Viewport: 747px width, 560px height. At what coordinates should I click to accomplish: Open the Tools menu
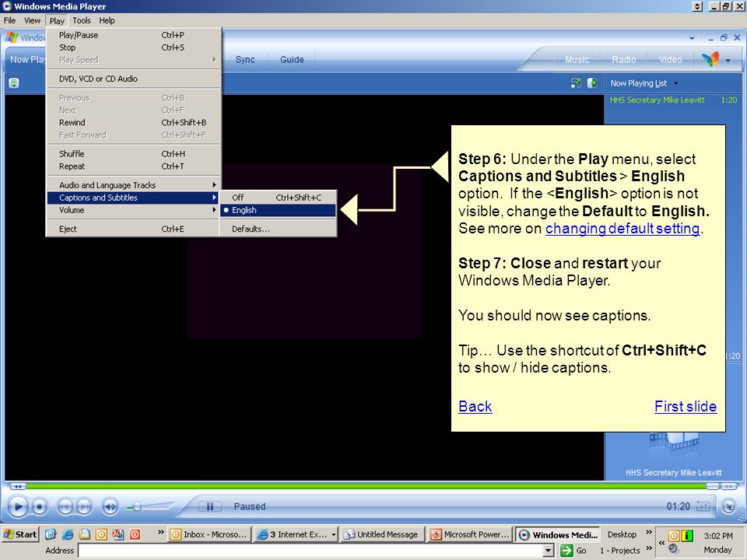82,20
